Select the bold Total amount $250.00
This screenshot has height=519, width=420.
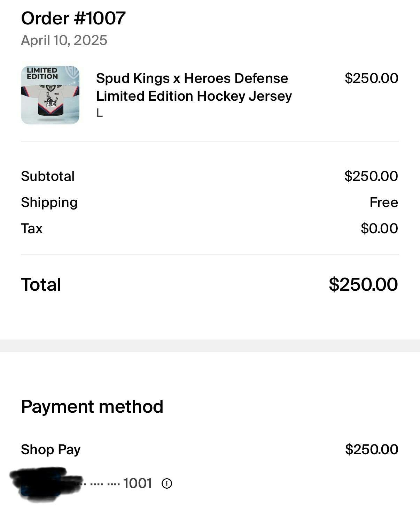[363, 284]
